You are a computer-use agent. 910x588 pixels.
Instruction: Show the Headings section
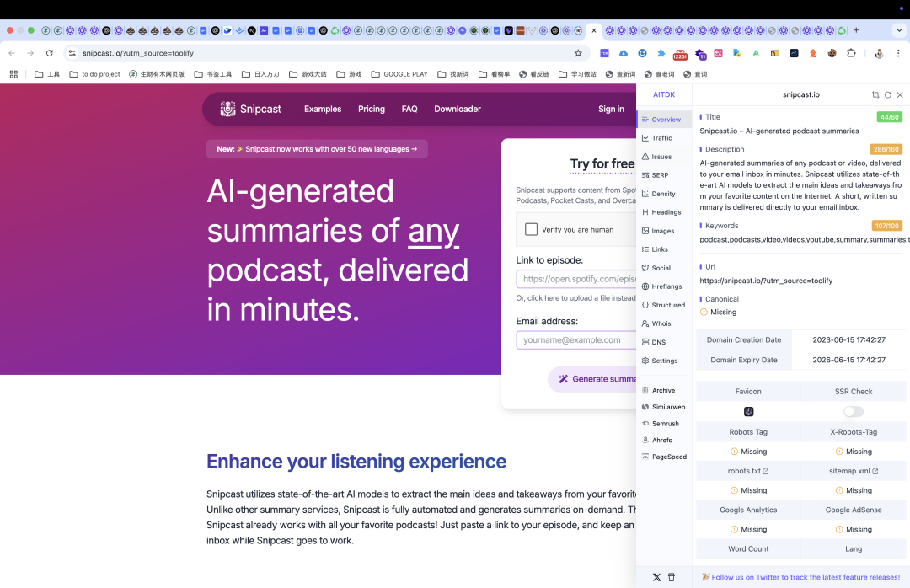tap(665, 212)
